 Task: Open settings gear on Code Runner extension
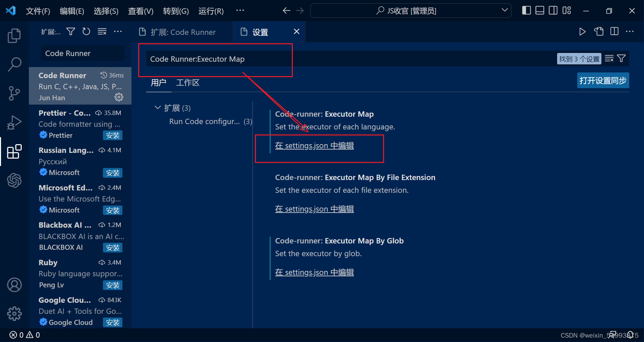click(119, 97)
